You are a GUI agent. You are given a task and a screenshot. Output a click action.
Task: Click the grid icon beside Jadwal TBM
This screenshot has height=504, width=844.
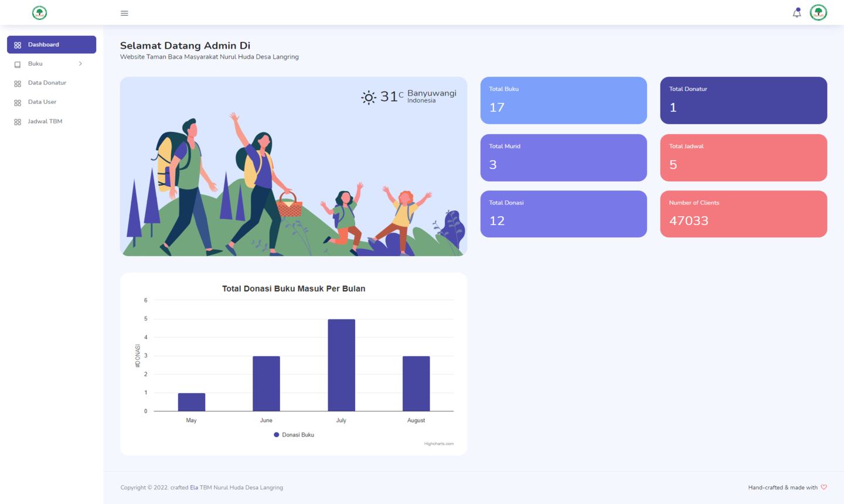[x=18, y=122]
